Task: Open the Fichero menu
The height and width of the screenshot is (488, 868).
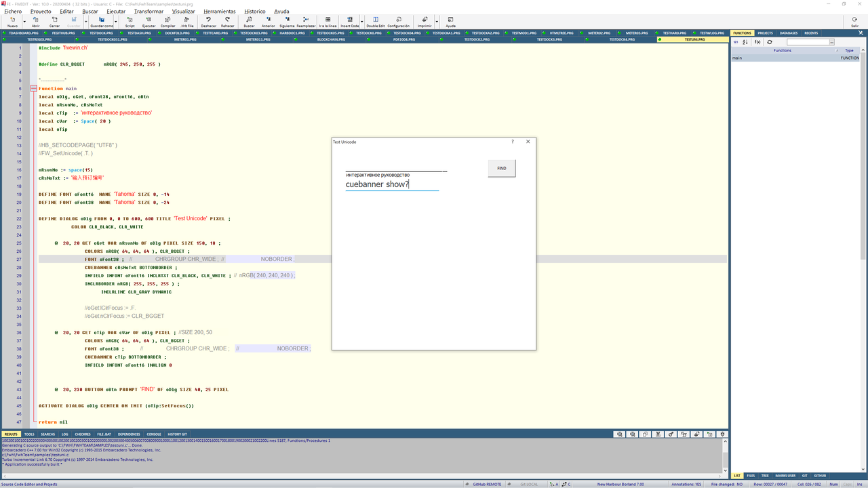Action: [x=13, y=12]
